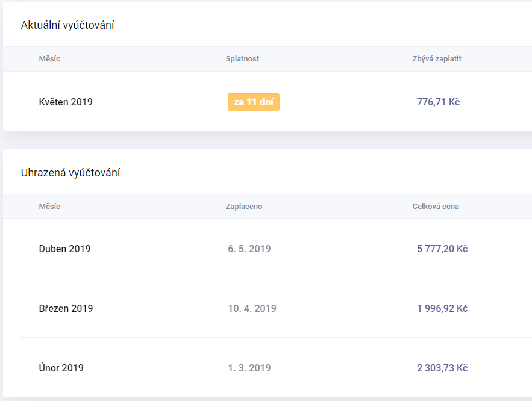Click the 'Aktuální vyúčtování' section heading

[67, 25]
